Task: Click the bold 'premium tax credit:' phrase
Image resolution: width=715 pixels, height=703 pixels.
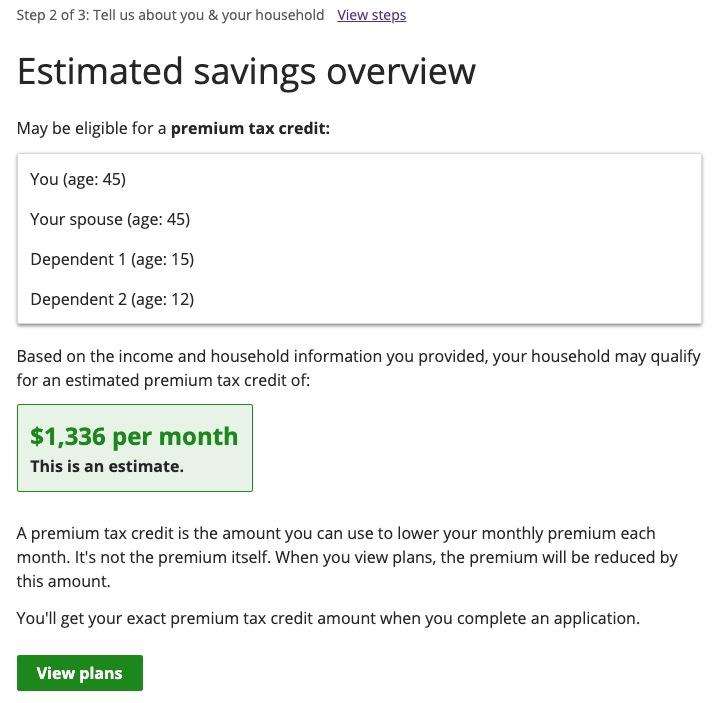Action: (250, 129)
